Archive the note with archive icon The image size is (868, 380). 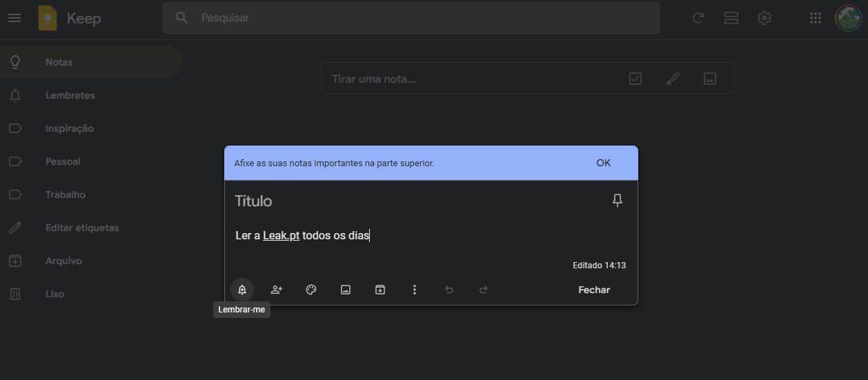point(380,290)
